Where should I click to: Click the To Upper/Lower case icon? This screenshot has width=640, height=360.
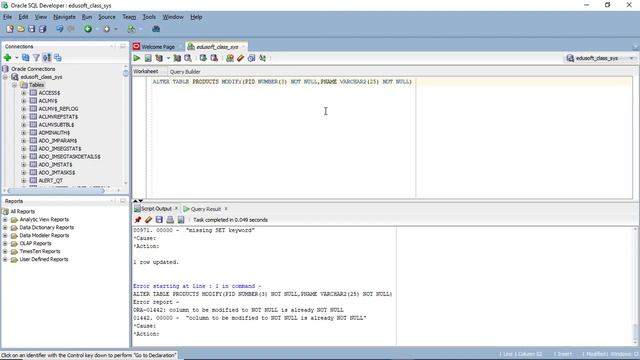262,58
